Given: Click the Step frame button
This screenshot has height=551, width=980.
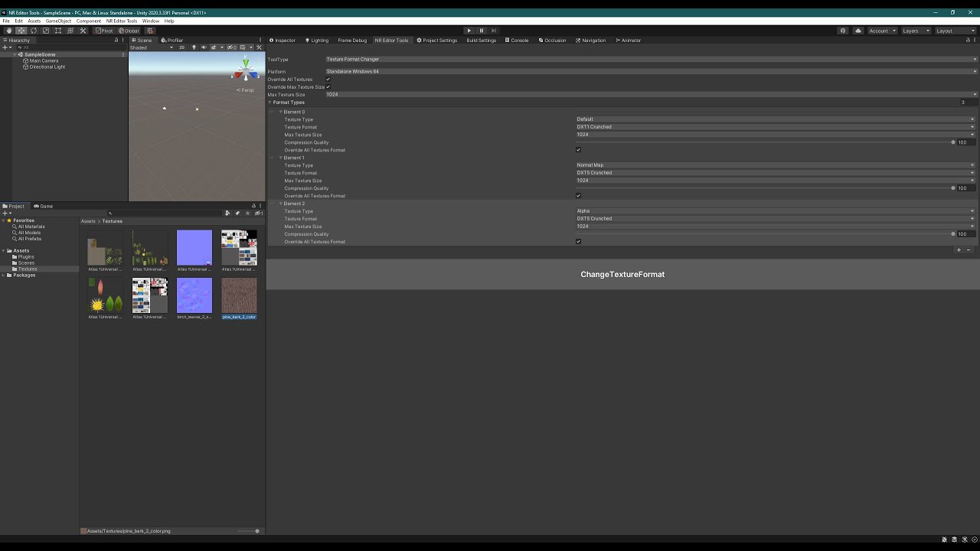Looking at the screenshot, I should (494, 31).
